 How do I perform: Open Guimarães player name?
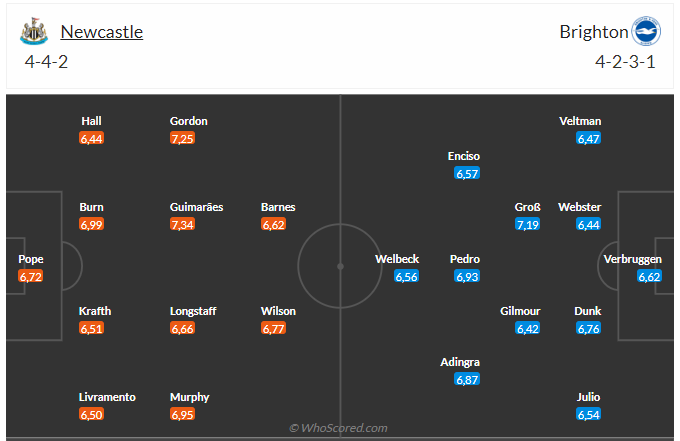(x=196, y=207)
